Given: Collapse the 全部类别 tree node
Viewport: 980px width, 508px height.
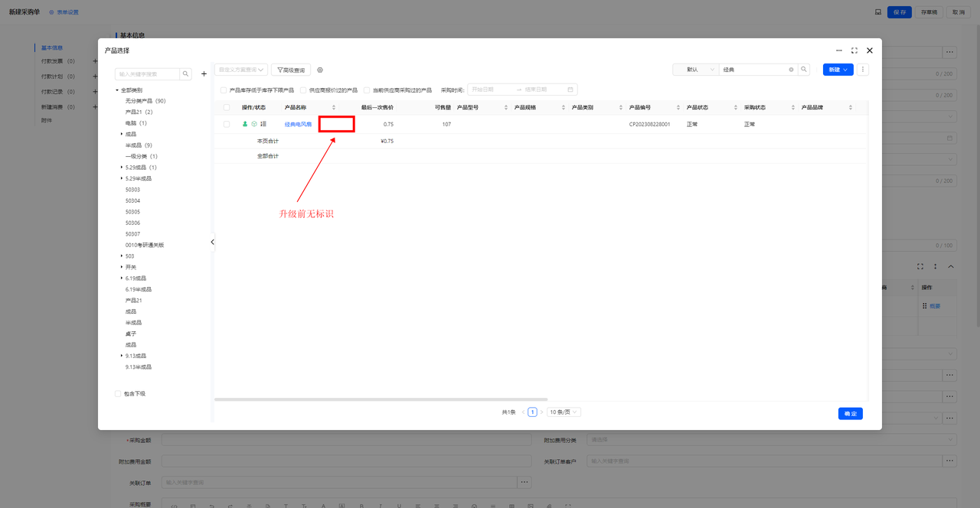Looking at the screenshot, I should [x=117, y=90].
